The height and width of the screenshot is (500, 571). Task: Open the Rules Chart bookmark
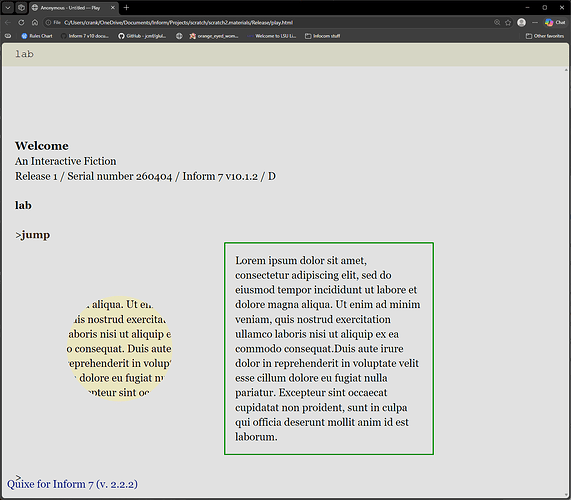click(37, 36)
